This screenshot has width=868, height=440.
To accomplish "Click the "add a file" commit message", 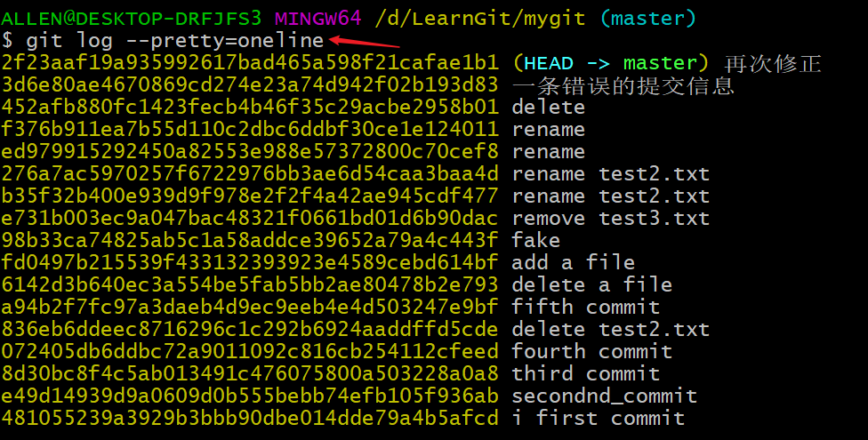I will [x=573, y=263].
